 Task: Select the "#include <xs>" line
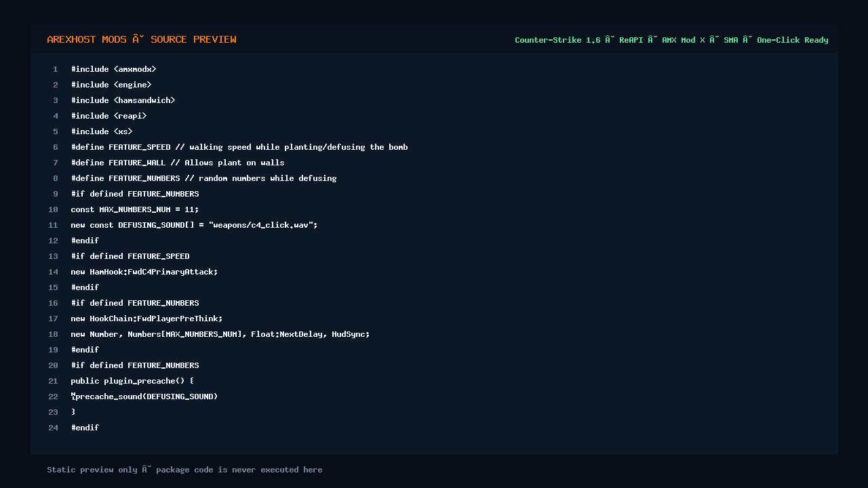(x=102, y=131)
